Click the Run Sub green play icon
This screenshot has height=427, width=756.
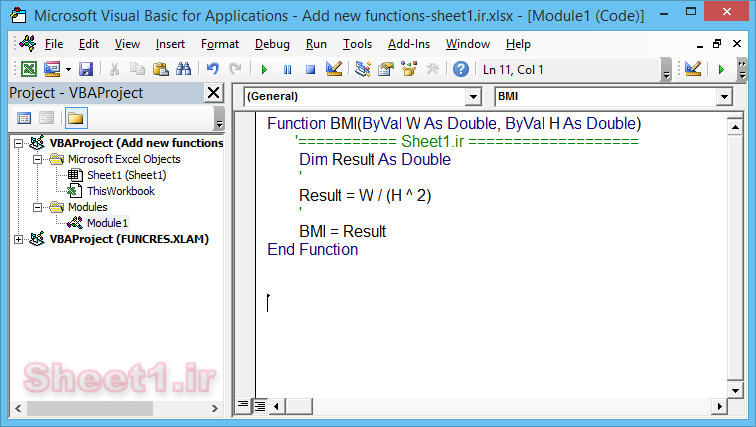pos(264,69)
